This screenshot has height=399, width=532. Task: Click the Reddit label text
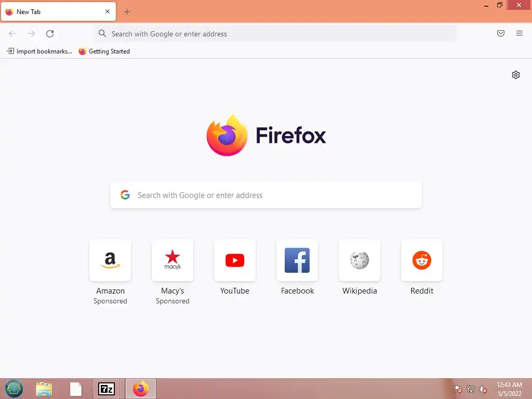tap(422, 291)
